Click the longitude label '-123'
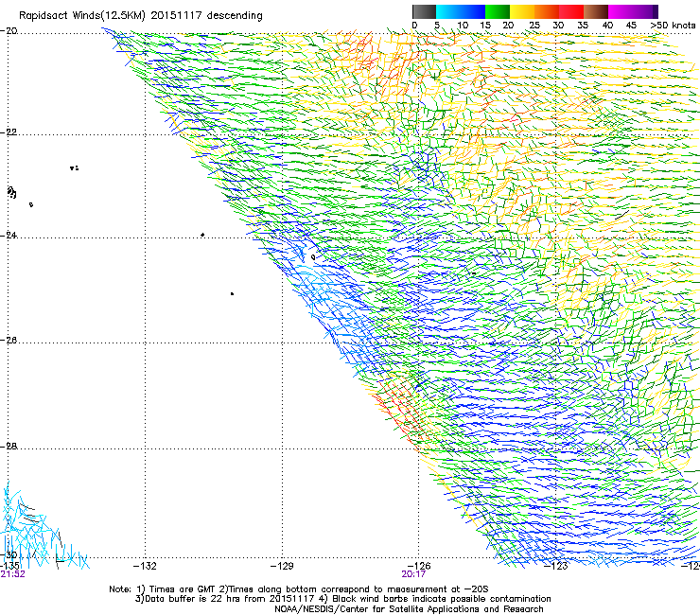The image size is (700, 615). (556, 567)
